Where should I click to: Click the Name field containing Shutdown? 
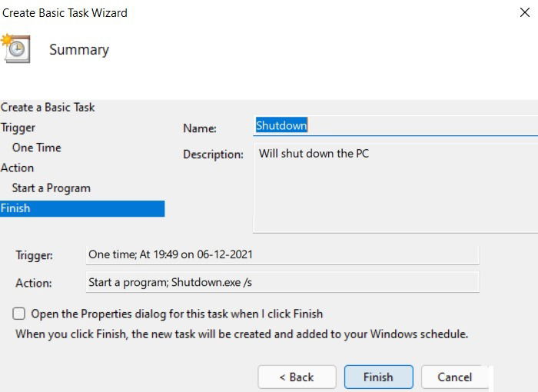395,125
